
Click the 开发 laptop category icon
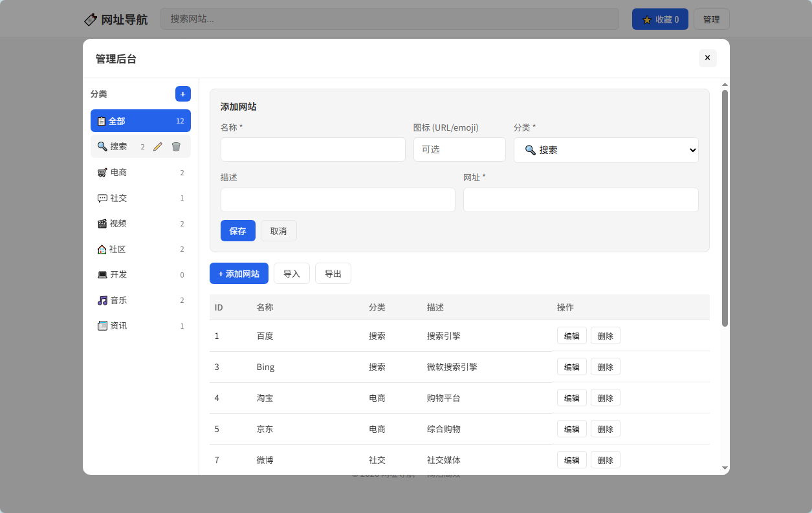point(102,274)
